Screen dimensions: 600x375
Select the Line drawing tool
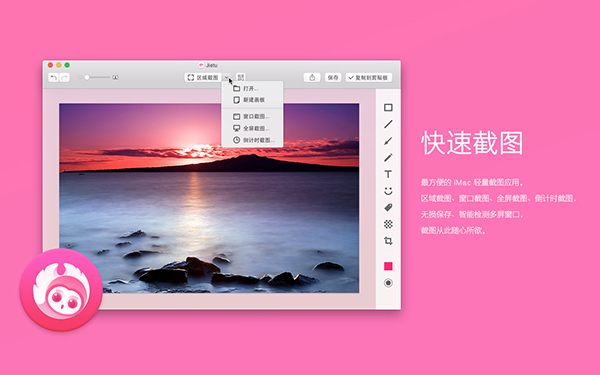click(x=388, y=124)
